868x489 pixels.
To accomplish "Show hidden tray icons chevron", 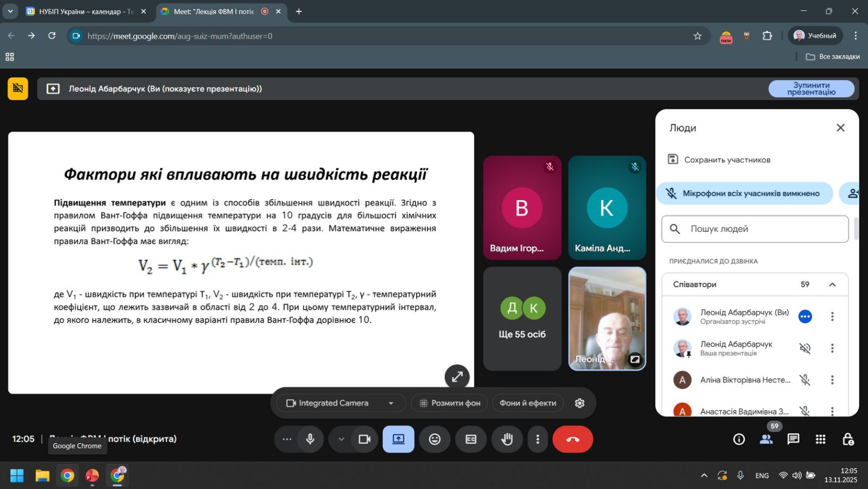I will [704, 475].
